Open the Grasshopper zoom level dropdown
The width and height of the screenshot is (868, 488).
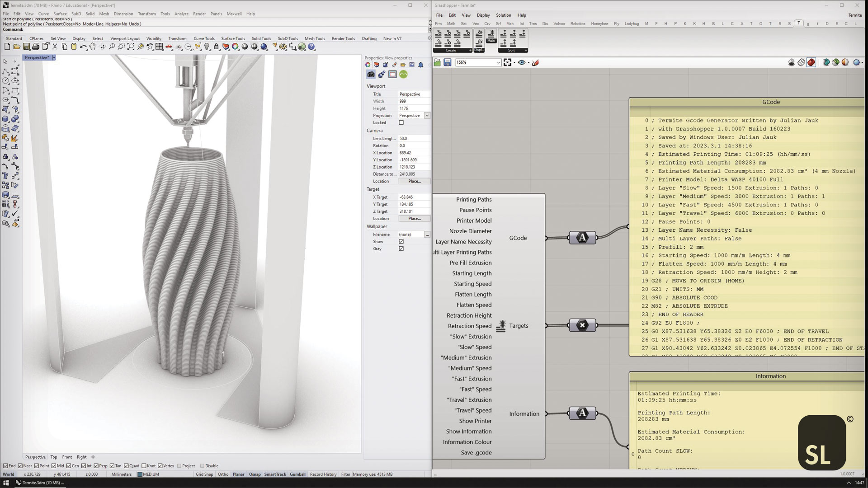pyautogui.click(x=498, y=62)
